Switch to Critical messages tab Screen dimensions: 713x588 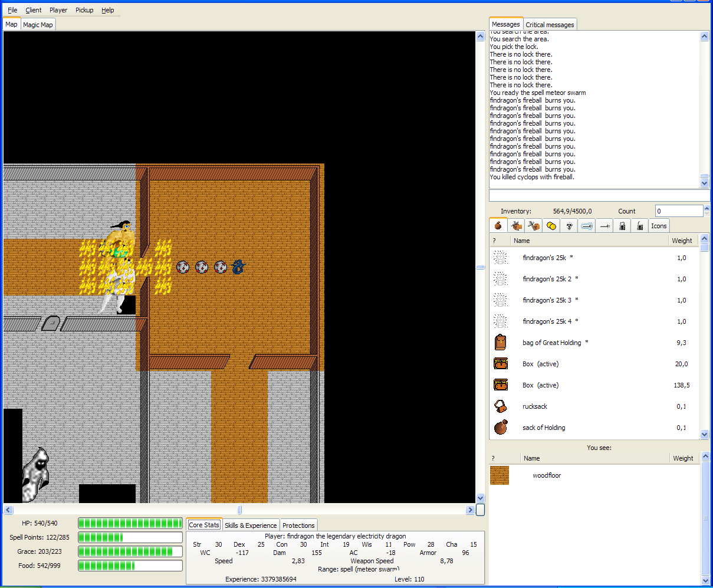[550, 25]
